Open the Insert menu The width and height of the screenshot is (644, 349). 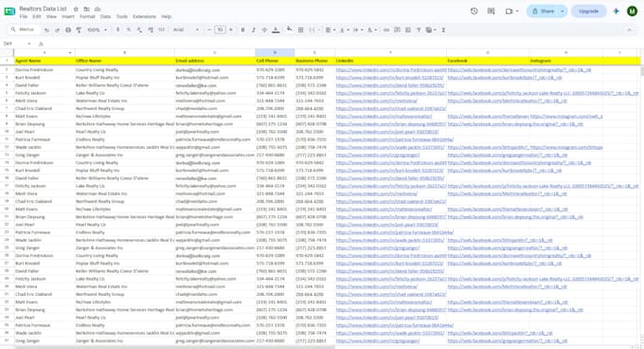pos(68,17)
